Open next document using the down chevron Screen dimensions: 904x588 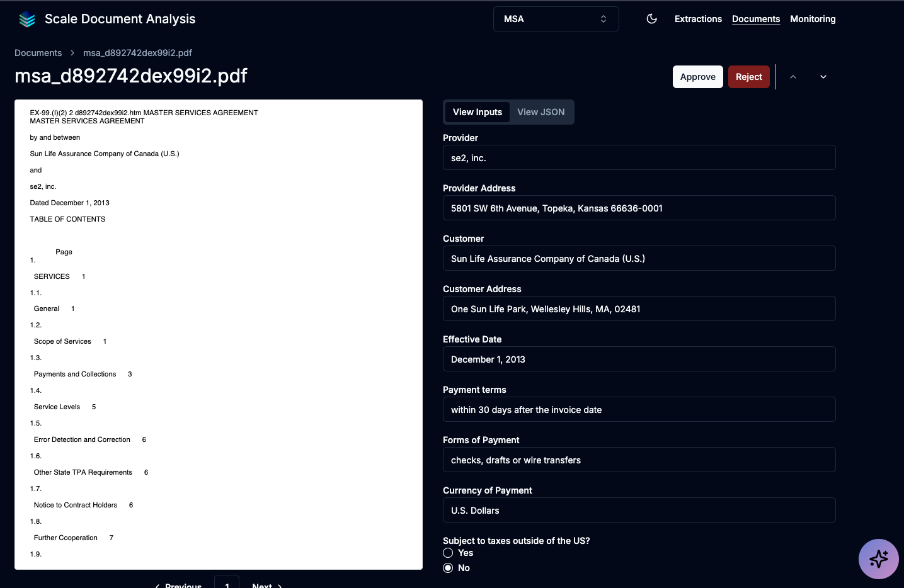tap(823, 76)
